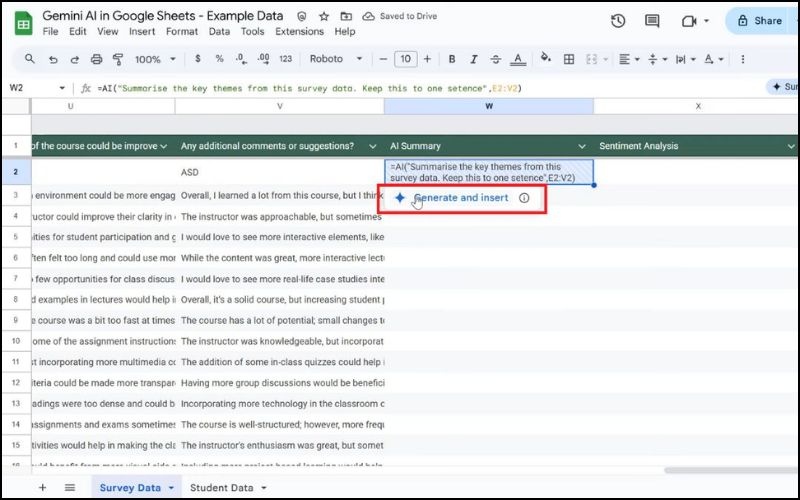Open the zoom 100% dropdown

[x=153, y=60]
